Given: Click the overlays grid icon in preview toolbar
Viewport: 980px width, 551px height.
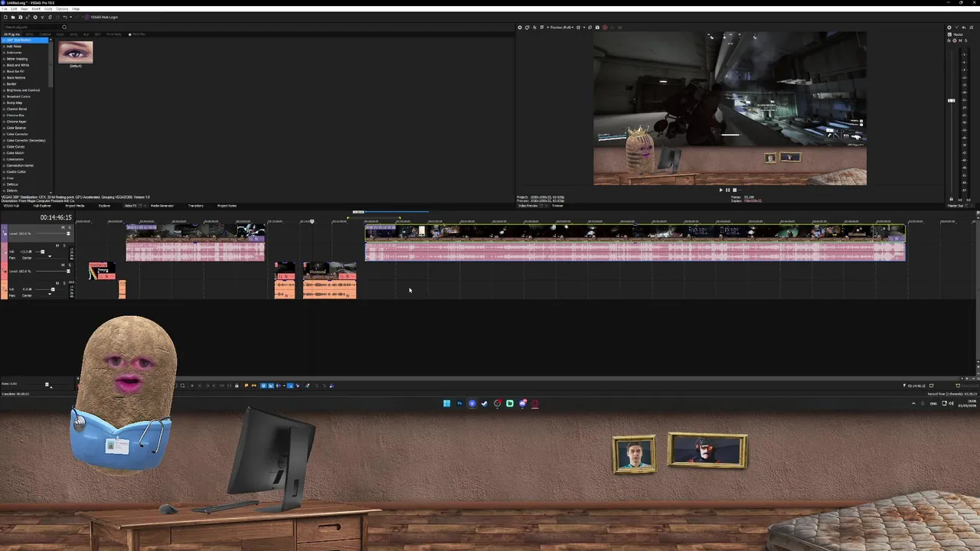Looking at the screenshot, I should point(578,28).
